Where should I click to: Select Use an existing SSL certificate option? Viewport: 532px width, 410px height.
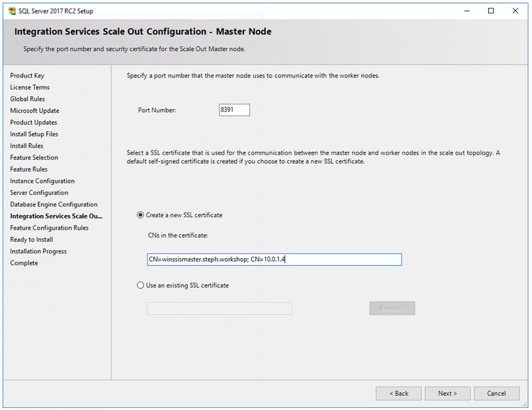click(x=140, y=285)
